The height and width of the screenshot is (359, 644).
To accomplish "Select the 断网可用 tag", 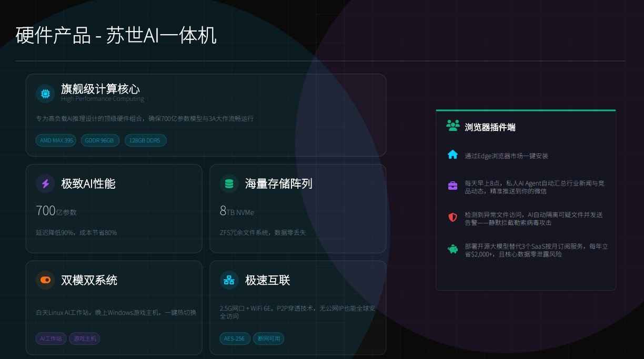I will (x=269, y=339).
